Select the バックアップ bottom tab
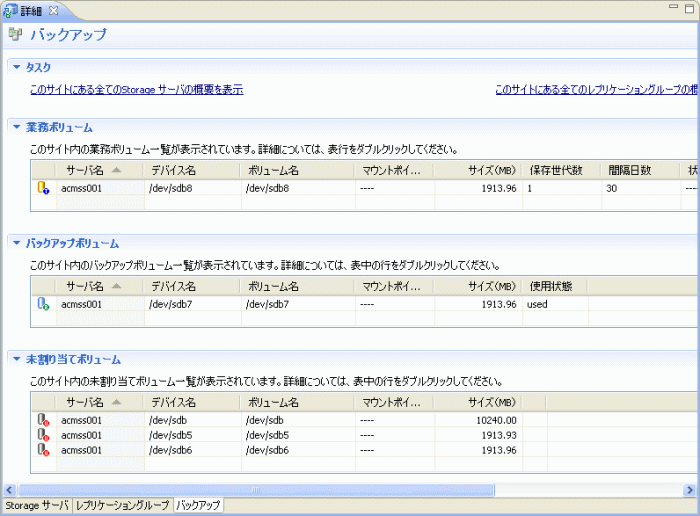 pyautogui.click(x=198, y=505)
